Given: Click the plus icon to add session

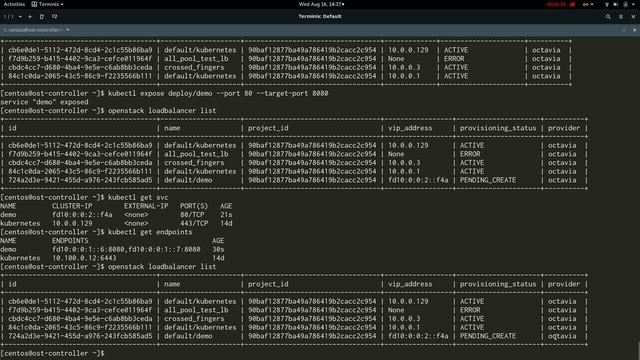Looking at the screenshot, I should point(30,17).
